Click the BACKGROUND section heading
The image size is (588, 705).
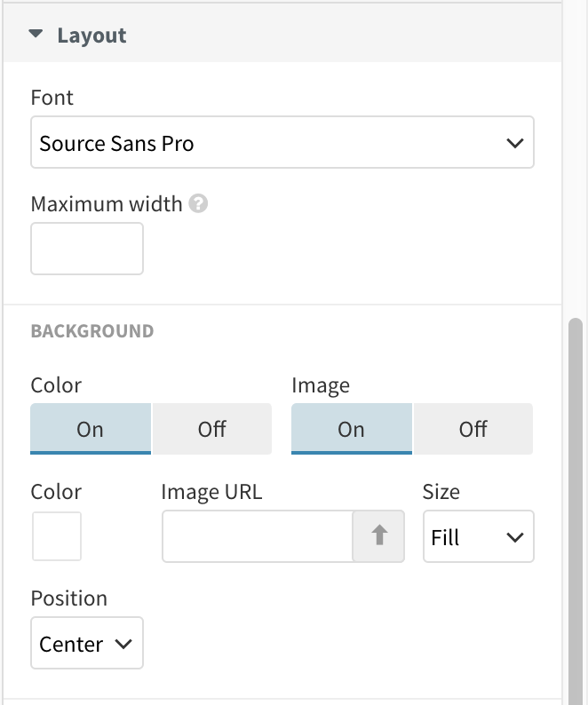[x=91, y=331]
